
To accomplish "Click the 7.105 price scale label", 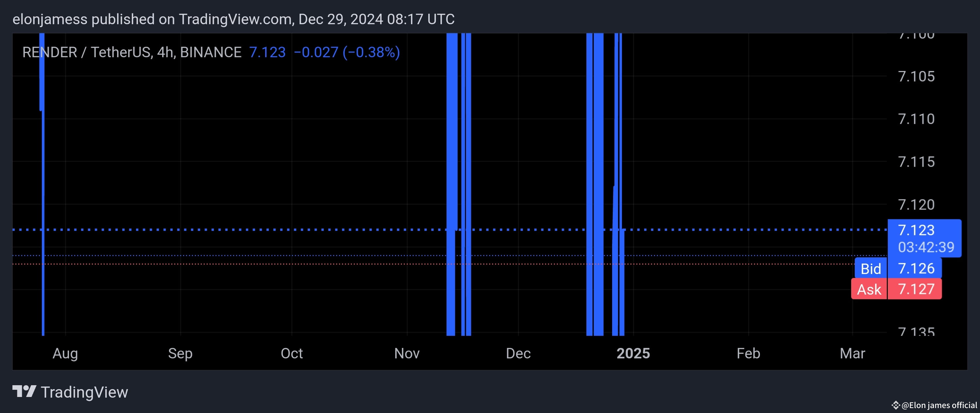I will pos(916,77).
